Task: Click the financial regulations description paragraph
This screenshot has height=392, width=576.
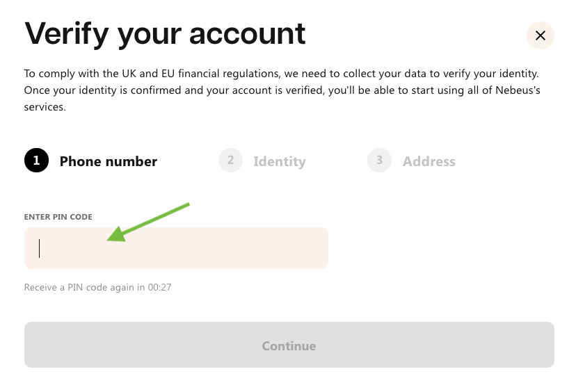Action: point(282,90)
